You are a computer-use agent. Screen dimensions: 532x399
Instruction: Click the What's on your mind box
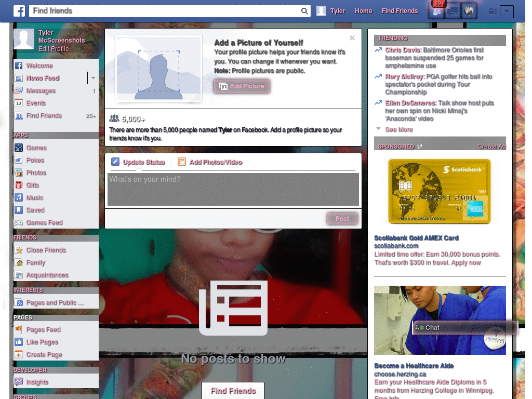pos(233,189)
